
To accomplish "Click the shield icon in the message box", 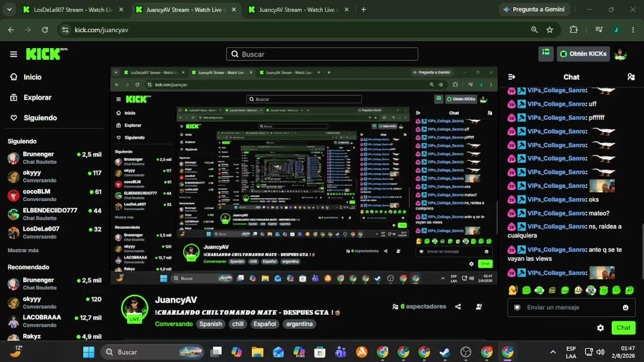I will pyautogui.click(x=517, y=308).
